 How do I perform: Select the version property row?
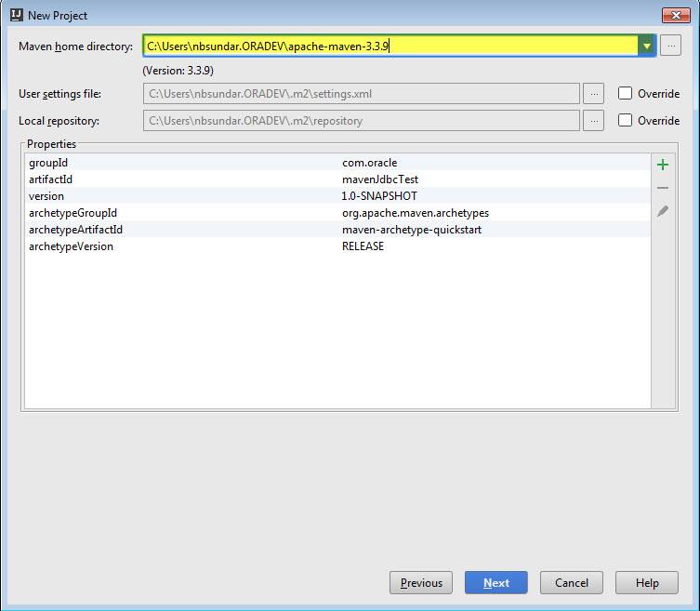click(x=337, y=196)
